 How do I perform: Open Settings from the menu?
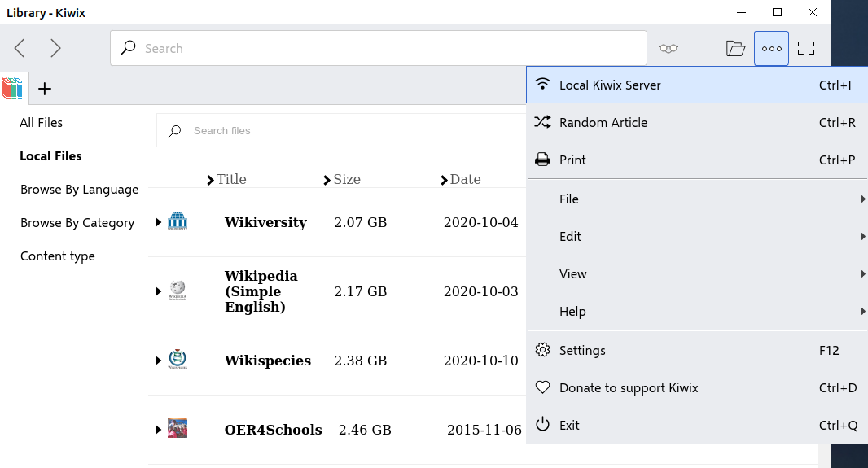click(697, 350)
